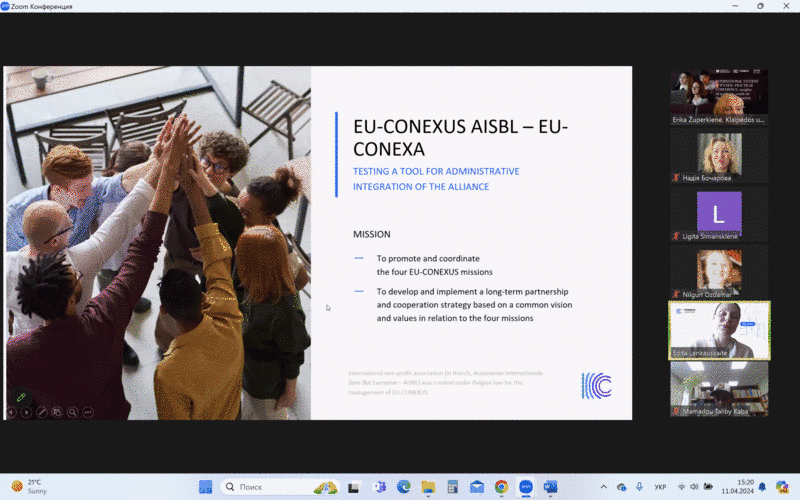Image resolution: width=800 pixels, height=500 pixels.
Task: Go to the previous slide
Action: pyautogui.click(x=12, y=412)
